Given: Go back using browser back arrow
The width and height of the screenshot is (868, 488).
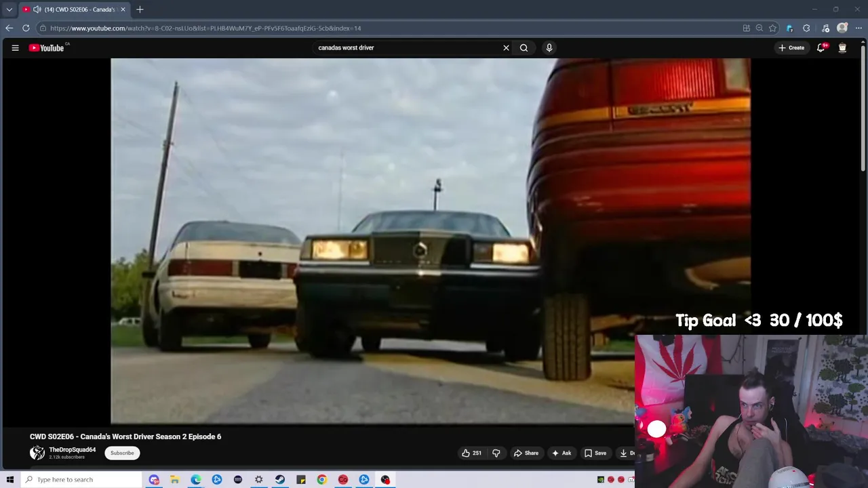Looking at the screenshot, I should [x=9, y=28].
